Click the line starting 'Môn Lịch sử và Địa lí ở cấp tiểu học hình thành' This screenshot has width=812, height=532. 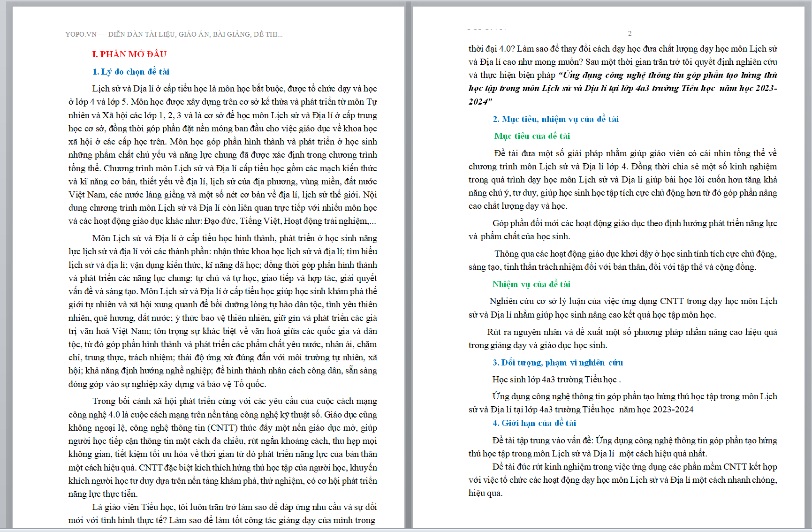click(x=235, y=238)
